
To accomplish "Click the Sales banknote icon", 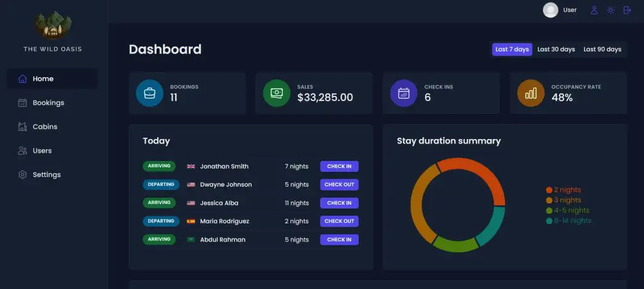I will click(276, 93).
